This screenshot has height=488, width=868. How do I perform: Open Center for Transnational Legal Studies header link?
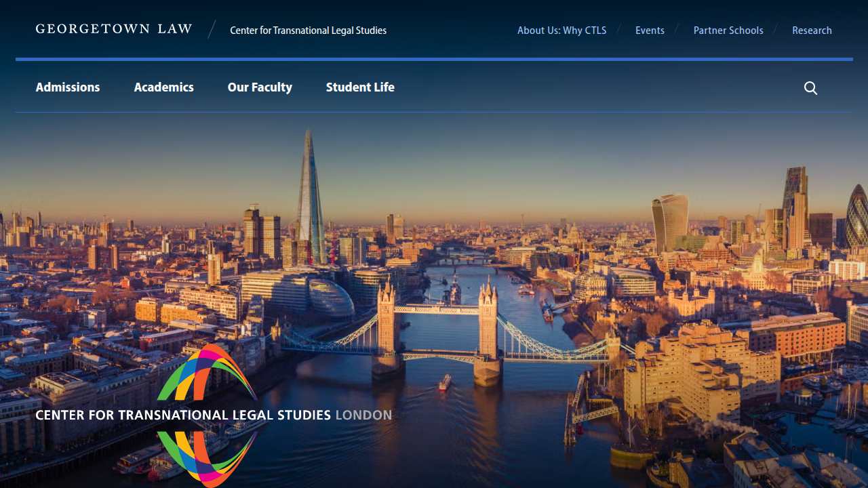click(x=308, y=30)
